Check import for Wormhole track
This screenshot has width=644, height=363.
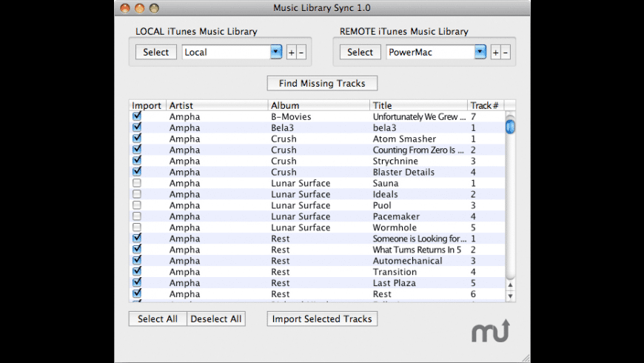pos(137,227)
